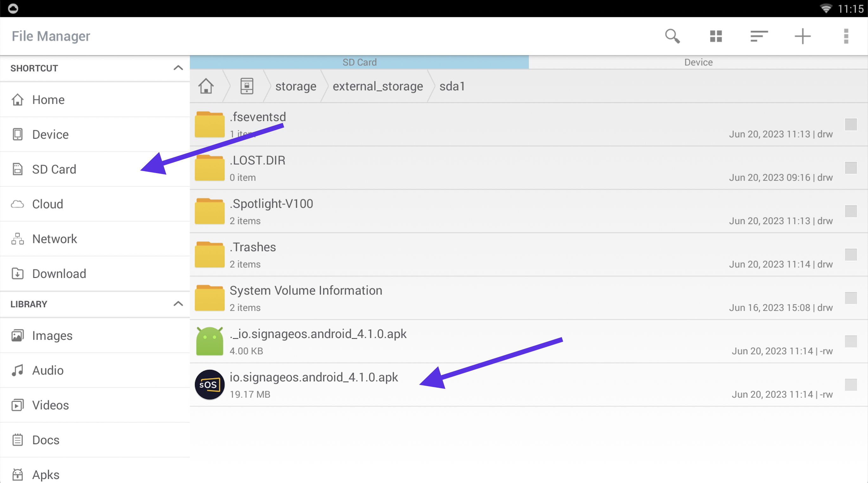The width and height of the screenshot is (868, 483).
Task: Select Apks in the Library section
Action: [x=46, y=474]
